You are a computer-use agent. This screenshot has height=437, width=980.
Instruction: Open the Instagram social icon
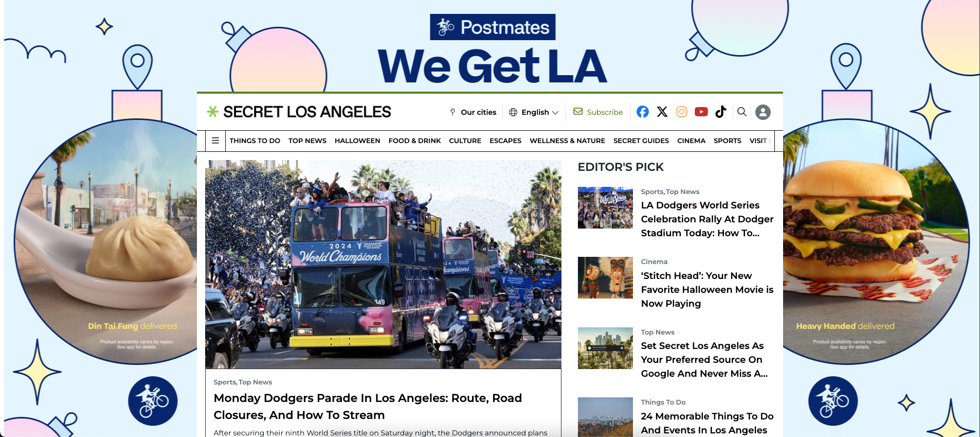pyautogui.click(x=681, y=112)
